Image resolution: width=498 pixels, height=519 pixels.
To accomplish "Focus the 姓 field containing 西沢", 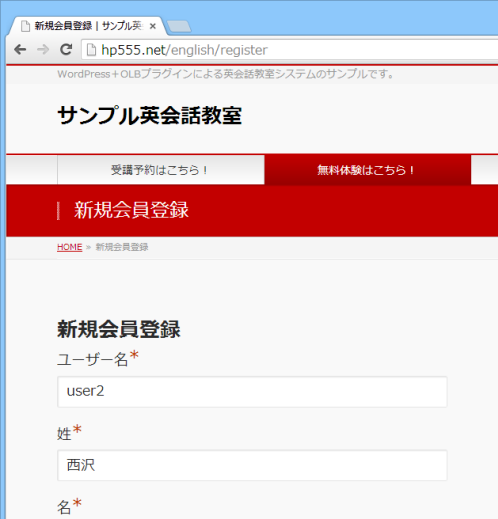I will 252,465.
